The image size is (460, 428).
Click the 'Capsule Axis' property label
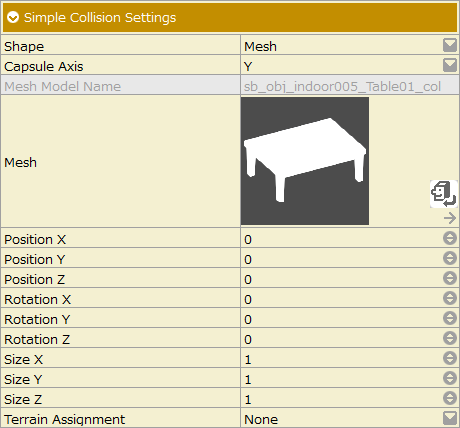(x=44, y=66)
